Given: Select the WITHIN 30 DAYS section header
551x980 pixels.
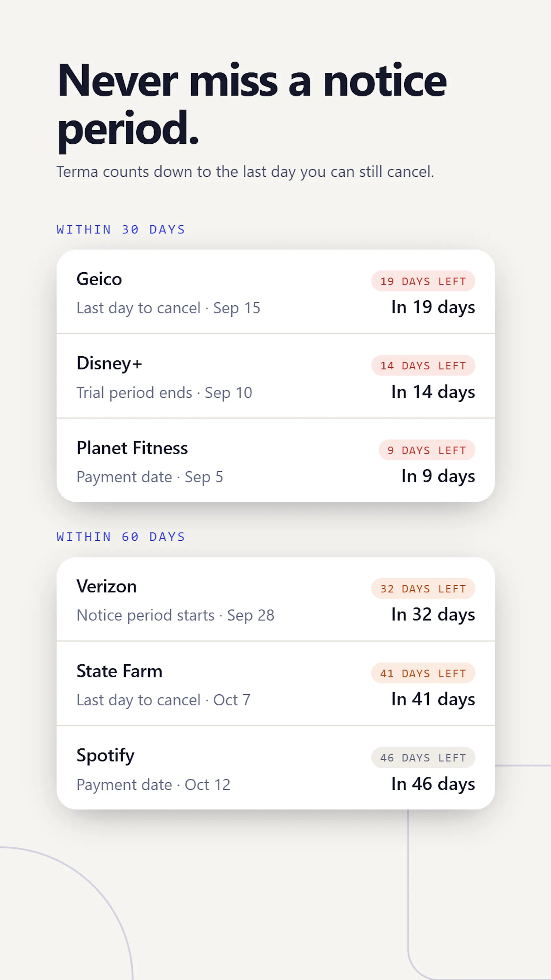Looking at the screenshot, I should coord(121,229).
